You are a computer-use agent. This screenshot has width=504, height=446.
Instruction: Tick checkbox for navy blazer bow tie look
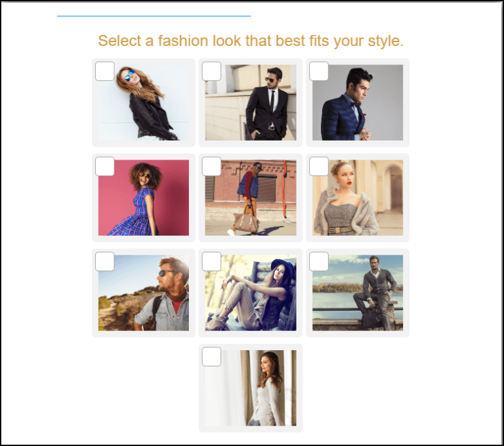click(318, 71)
